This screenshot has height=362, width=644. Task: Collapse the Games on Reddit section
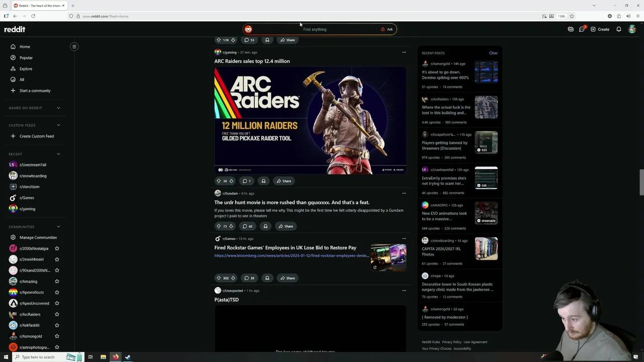pos(58,108)
